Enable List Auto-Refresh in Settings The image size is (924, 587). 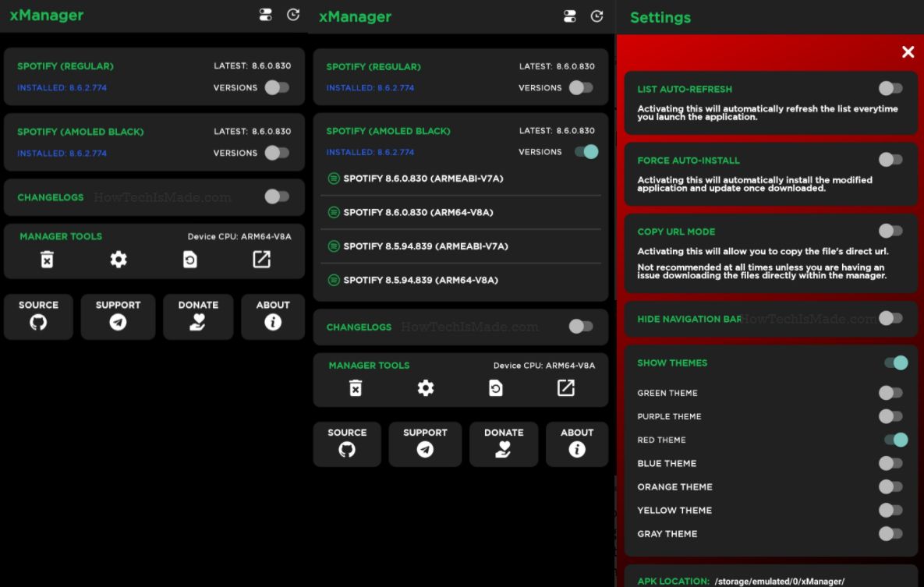pos(890,88)
